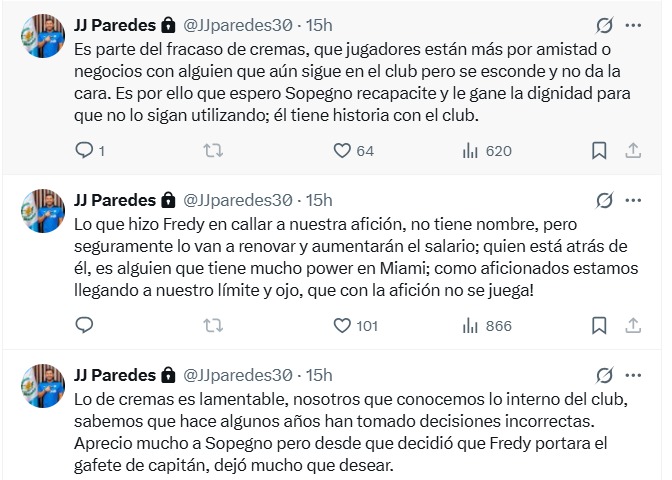672x480 pixels.
Task: Repost the tweet mentioning power in Miami
Action: tap(212, 325)
